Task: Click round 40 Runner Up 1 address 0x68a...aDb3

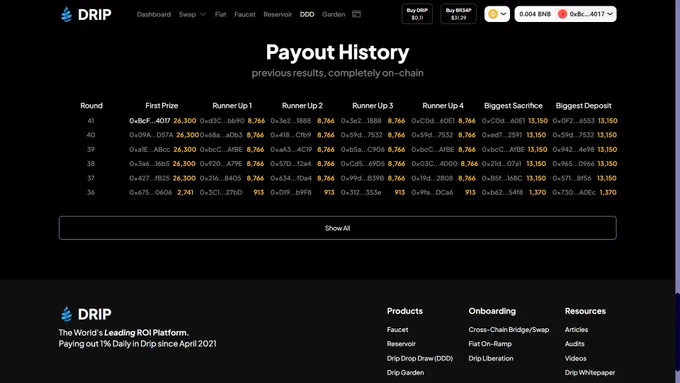Action: pyautogui.click(x=221, y=135)
